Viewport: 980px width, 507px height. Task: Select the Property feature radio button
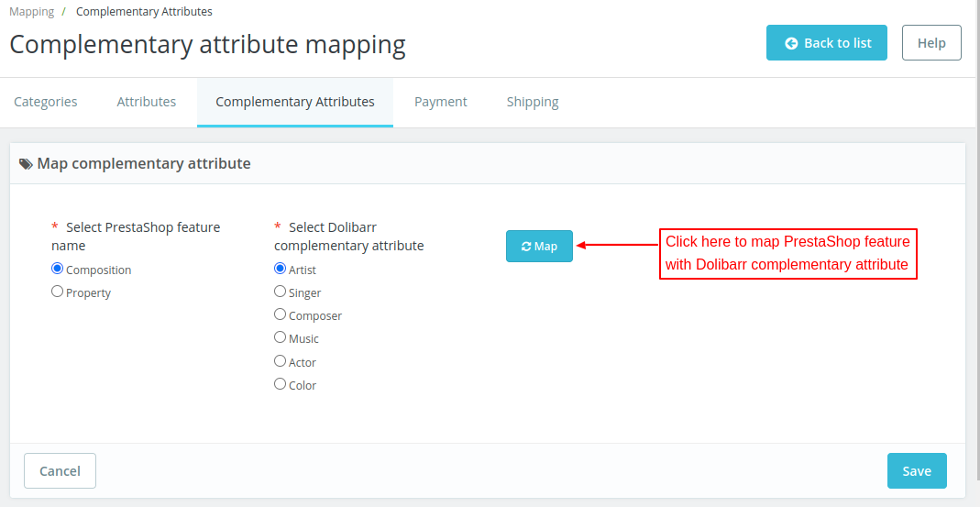[x=58, y=292]
